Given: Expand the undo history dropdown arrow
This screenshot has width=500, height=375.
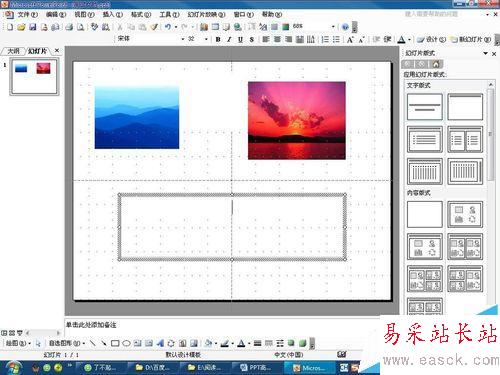Looking at the screenshot, I should click(176, 27).
